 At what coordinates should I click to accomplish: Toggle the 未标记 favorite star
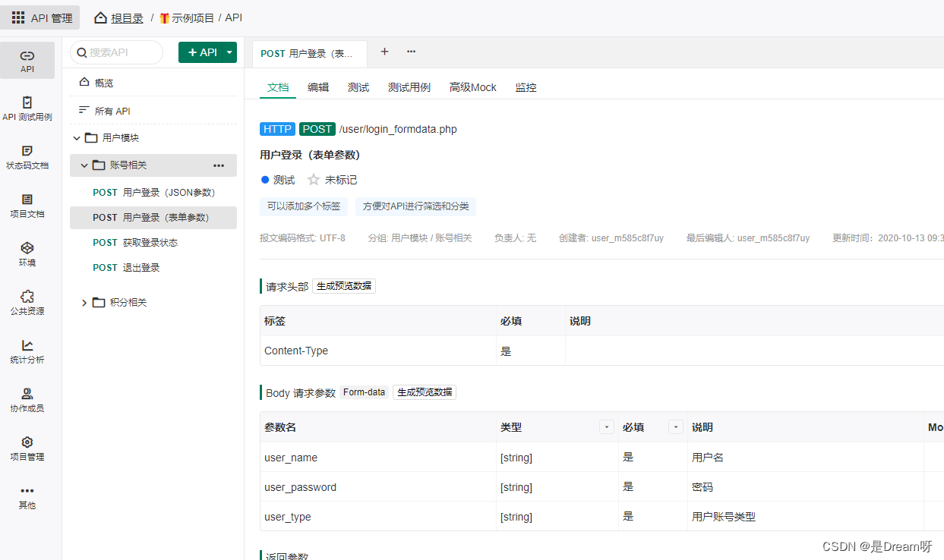click(x=313, y=180)
